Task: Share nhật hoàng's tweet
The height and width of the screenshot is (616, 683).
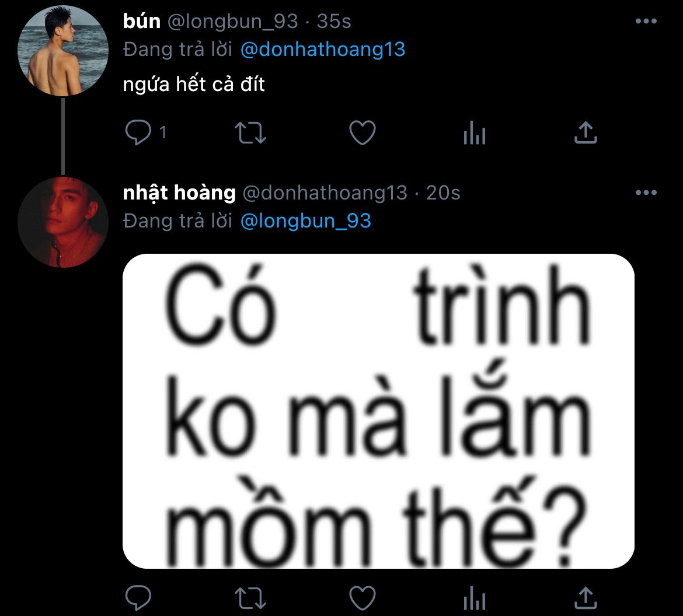Action: 586,598
